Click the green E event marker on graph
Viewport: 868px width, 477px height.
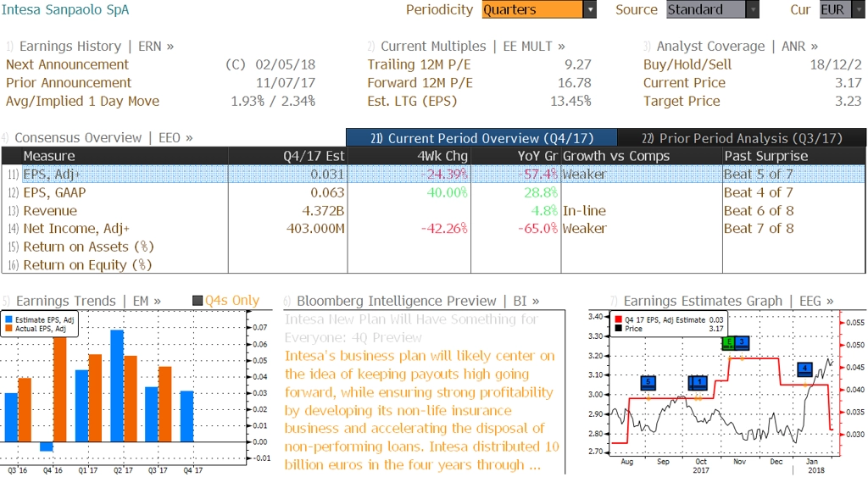coord(729,343)
